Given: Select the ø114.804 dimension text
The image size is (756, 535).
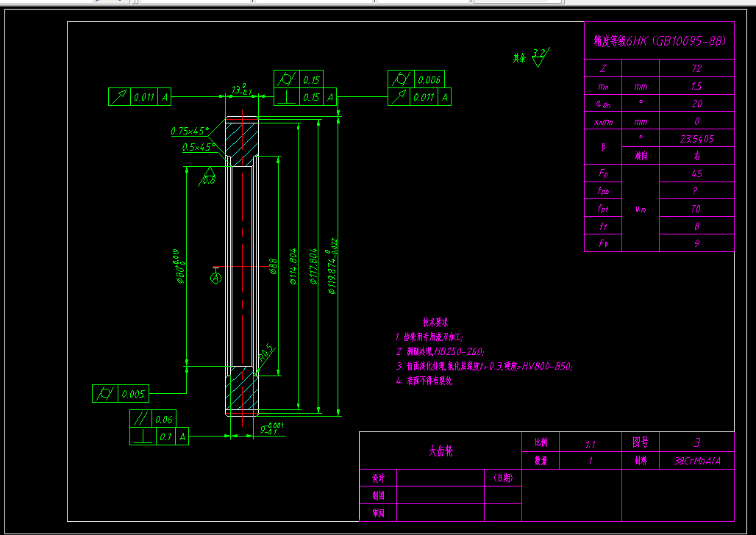Looking at the screenshot, I should coord(293,267).
